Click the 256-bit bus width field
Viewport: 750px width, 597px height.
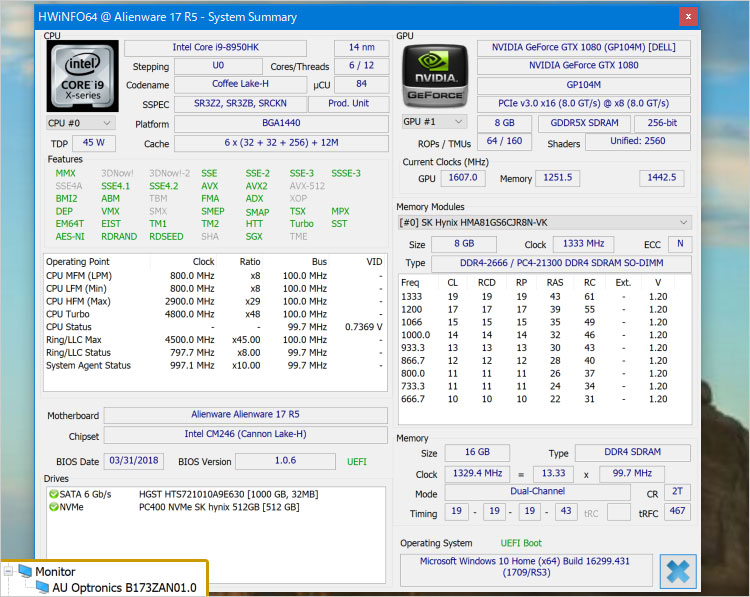[x=662, y=123]
